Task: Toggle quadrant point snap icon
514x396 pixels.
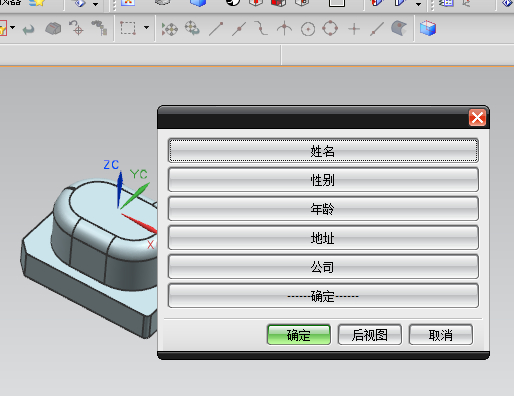Action: tap(330, 28)
